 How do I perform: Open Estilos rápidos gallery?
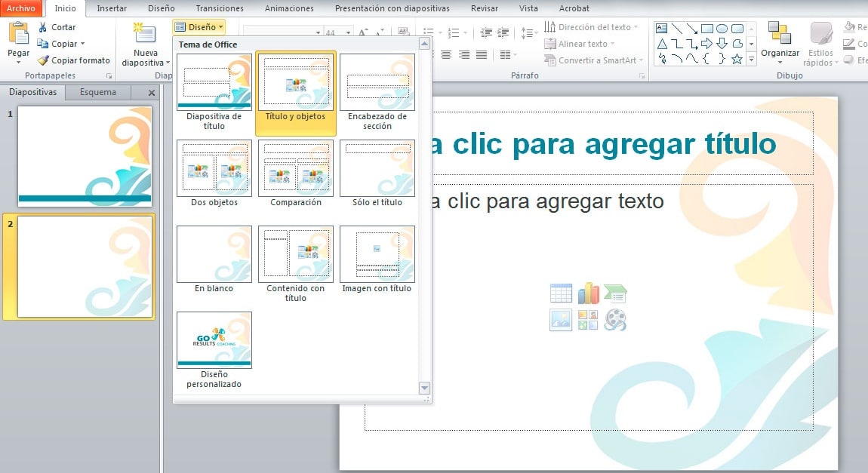[820, 44]
